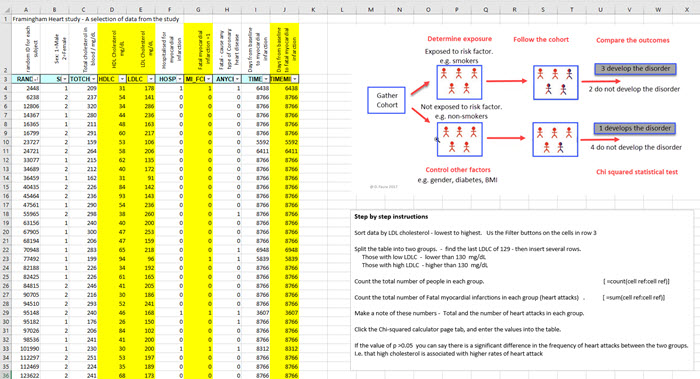Select the Gather Cohort box shape

(x=386, y=100)
